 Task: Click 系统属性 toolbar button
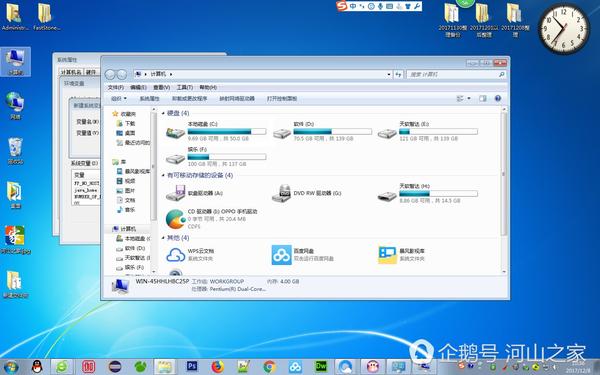pos(149,98)
